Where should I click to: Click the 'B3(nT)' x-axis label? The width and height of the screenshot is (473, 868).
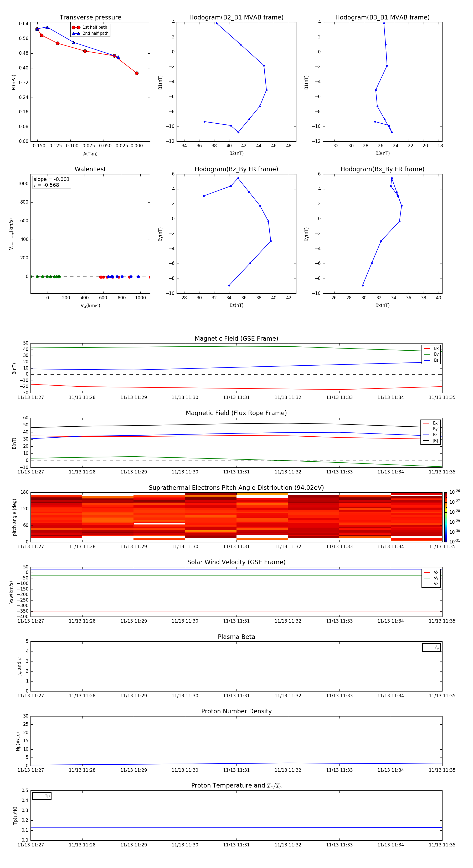(382, 153)
